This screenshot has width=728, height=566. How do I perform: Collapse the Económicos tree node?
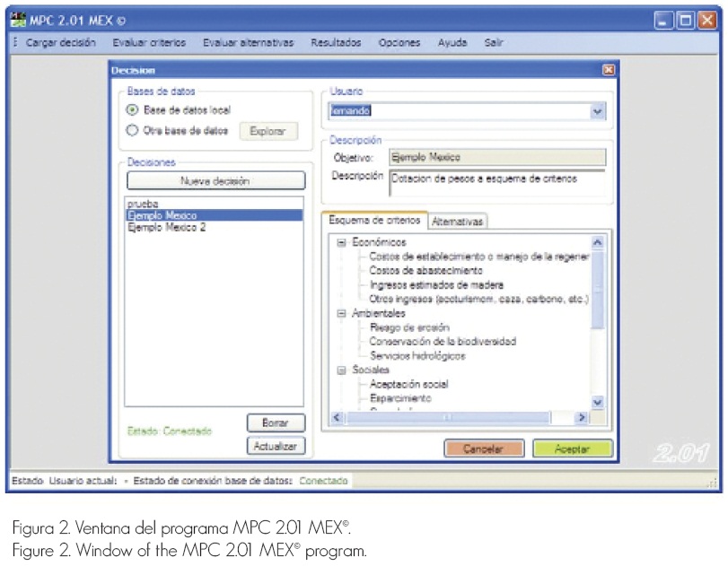(x=341, y=242)
